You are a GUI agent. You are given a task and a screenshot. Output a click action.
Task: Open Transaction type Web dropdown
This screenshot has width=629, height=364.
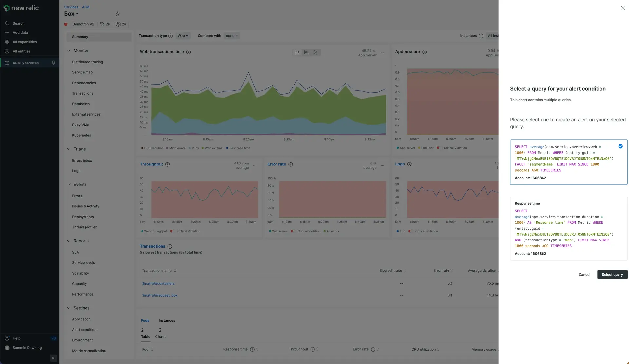tap(183, 36)
